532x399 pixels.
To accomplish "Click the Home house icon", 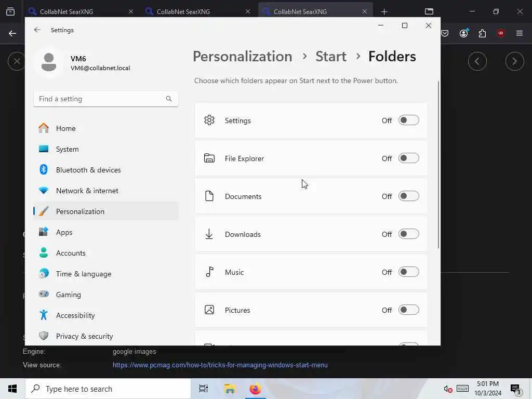I will (44, 128).
